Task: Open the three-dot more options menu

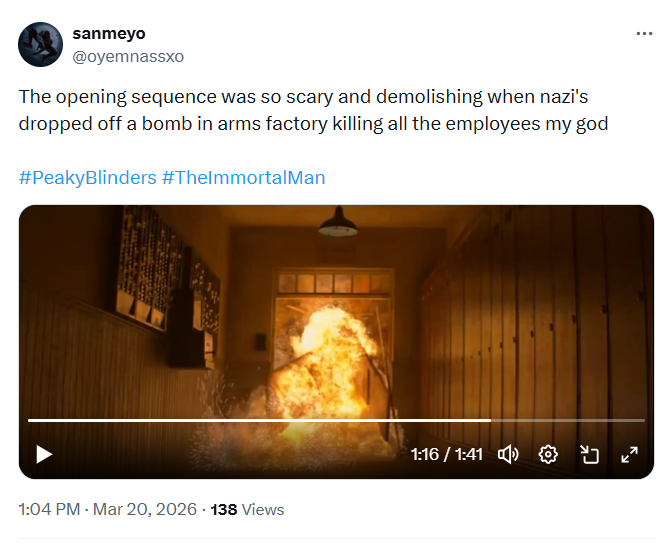Action: coord(644,33)
